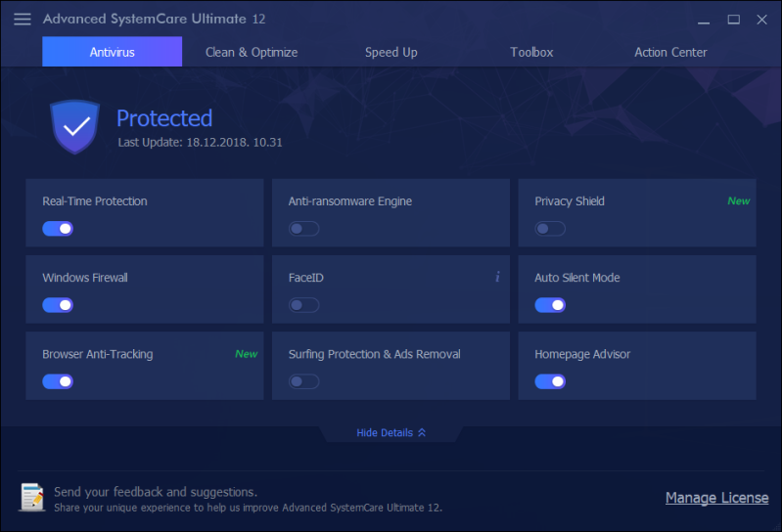This screenshot has width=782, height=532.
Task: Click the blue Protected shield icon
Action: pyautogui.click(x=75, y=126)
